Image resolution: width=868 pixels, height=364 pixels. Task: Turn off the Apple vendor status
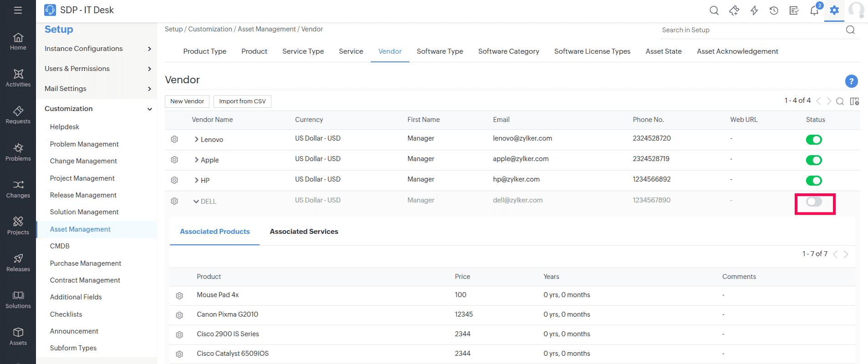click(814, 160)
